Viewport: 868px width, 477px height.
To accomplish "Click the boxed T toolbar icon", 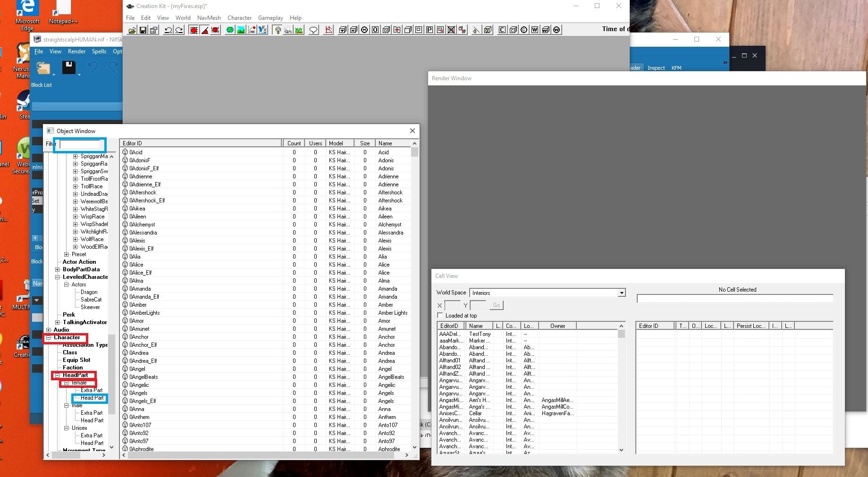I will pos(343,30).
